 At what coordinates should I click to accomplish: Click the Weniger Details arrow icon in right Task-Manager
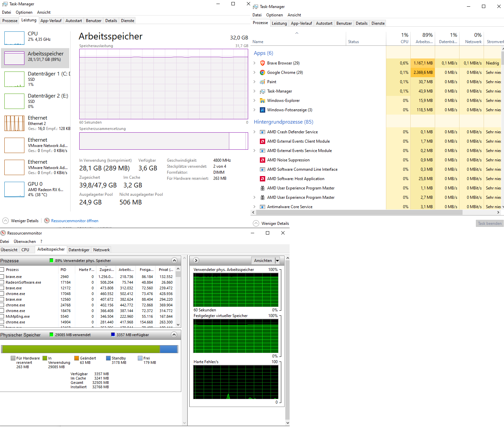(x=256, y=223)
